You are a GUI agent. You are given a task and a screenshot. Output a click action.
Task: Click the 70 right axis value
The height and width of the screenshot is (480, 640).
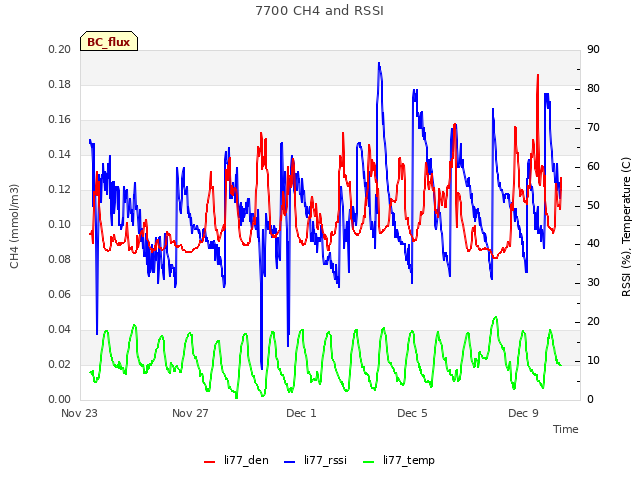(x=593, y=127)
